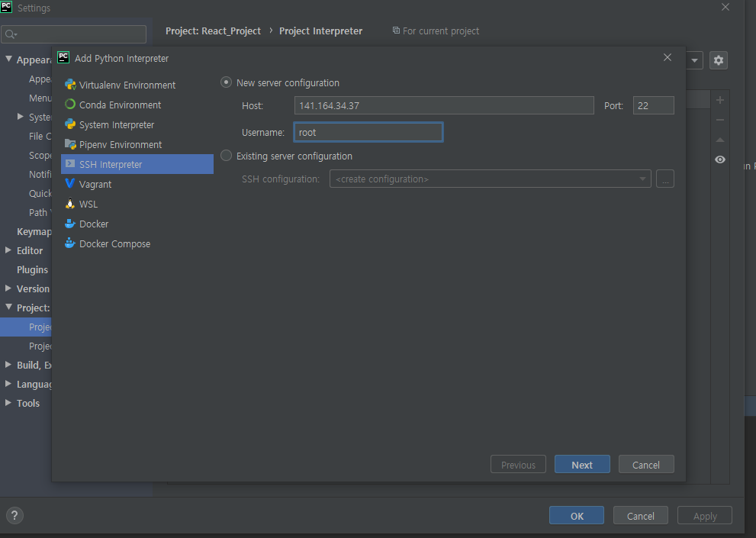This screenshot has width=756, height=538.
Task: Click the Previous button
Action: (518, 464)
